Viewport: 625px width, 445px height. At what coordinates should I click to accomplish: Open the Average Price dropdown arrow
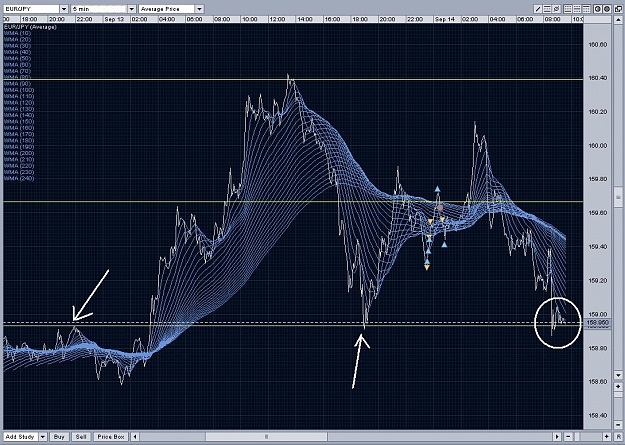point(200,9)
